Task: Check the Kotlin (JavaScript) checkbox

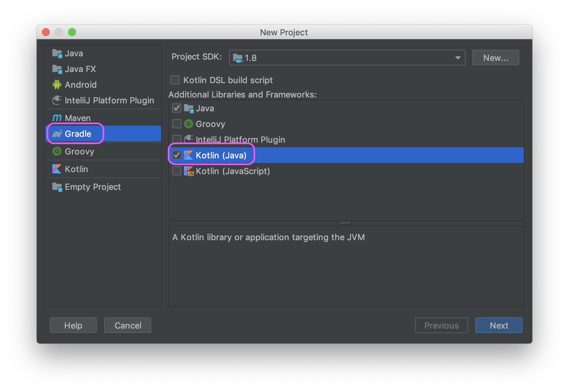Action: [x=177, y=171]
